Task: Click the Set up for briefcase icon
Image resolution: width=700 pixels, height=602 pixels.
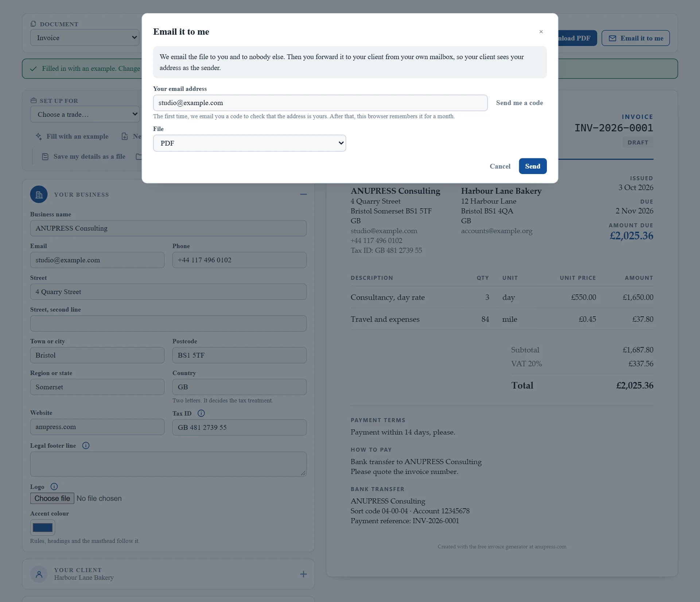Action: 34,100
